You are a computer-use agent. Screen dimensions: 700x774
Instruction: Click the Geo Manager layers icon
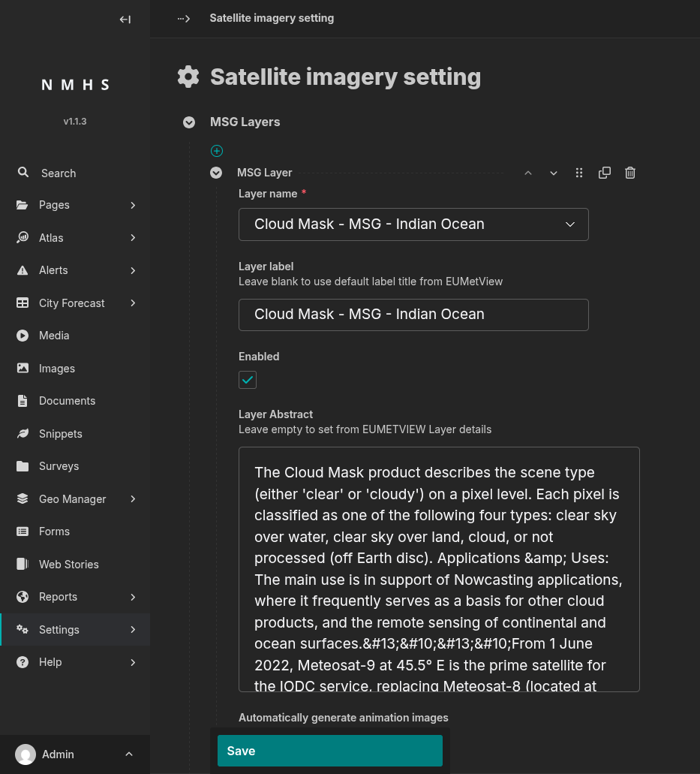[x=23, y=498]
